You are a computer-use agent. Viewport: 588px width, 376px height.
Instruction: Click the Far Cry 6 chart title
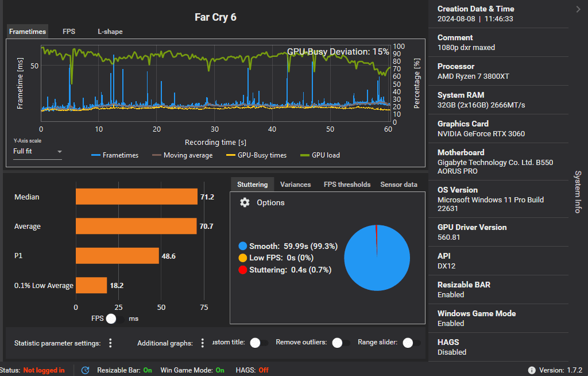pos(215,17)
